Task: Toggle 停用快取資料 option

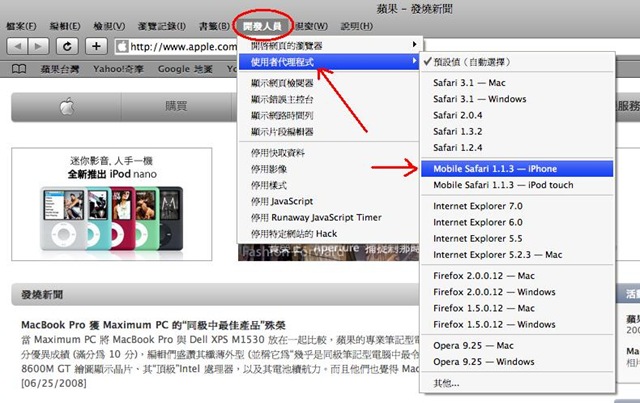Action: click(x=329, y=153)
